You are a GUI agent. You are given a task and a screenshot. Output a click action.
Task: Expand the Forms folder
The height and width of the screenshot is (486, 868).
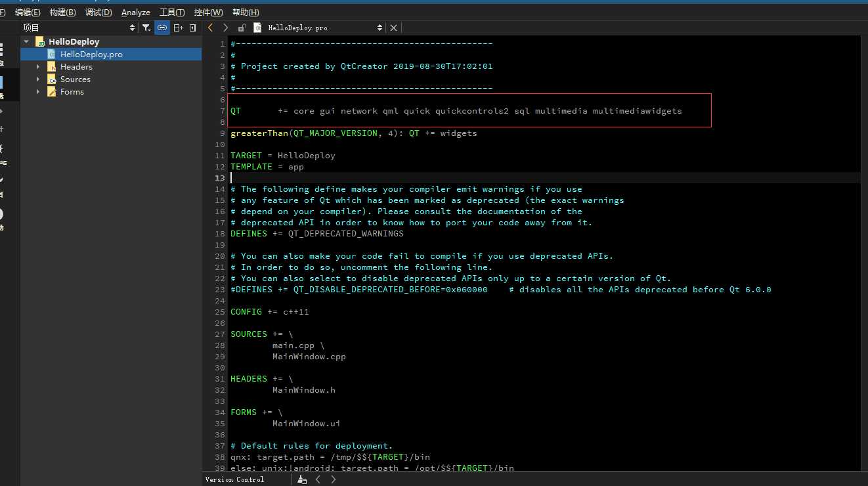coord(37,92)
